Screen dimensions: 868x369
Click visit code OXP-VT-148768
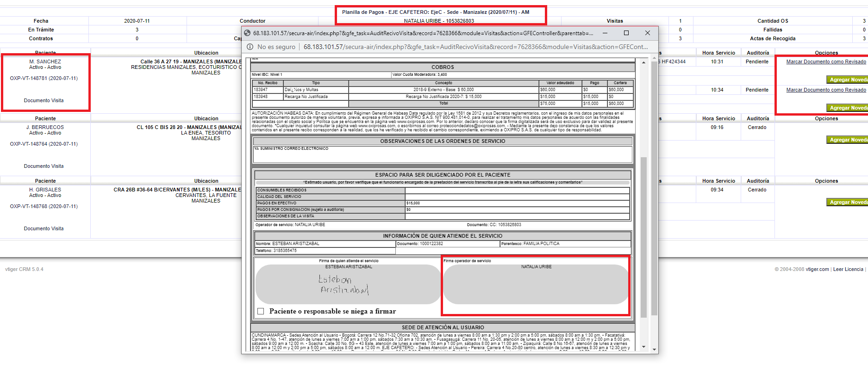[44, 206]
